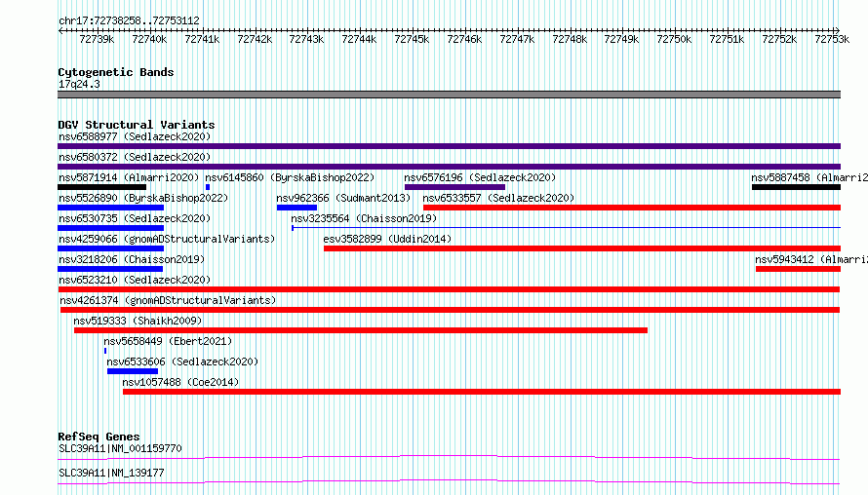
Task: Click the purple bar under nsv6576196
Action: tap(454, 187)
